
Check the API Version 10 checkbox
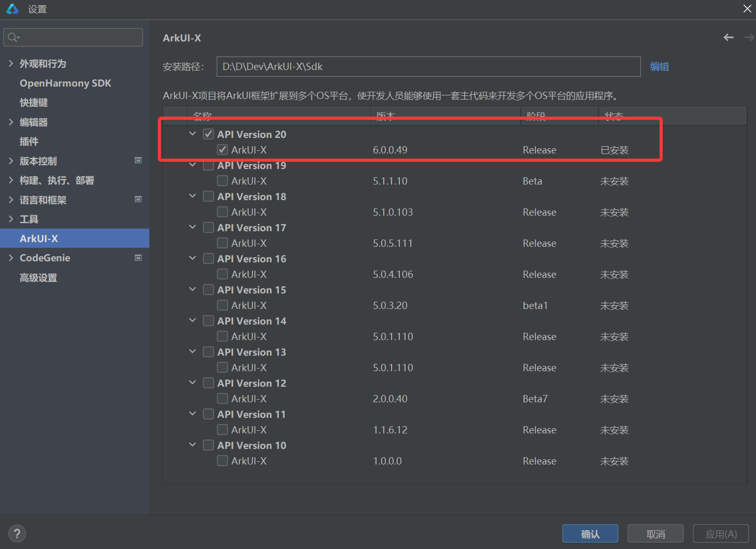tap(208, 445)
